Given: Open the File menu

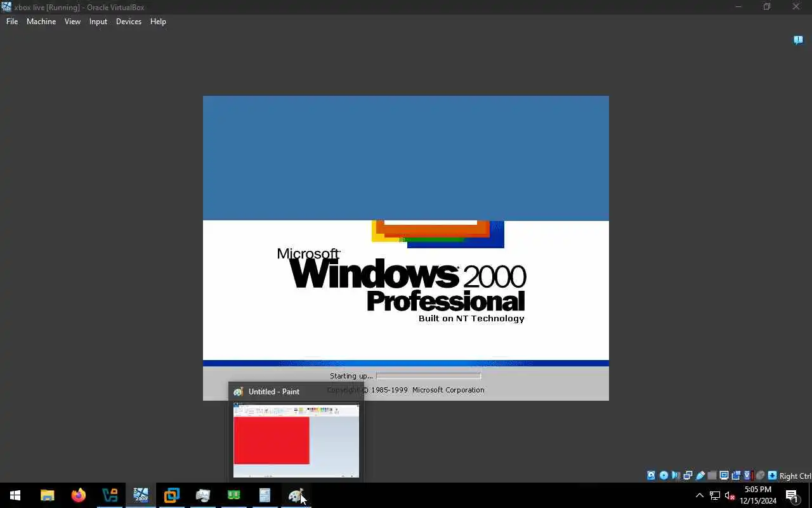Looking at the screenshot, I should click(x=12, y=22).
